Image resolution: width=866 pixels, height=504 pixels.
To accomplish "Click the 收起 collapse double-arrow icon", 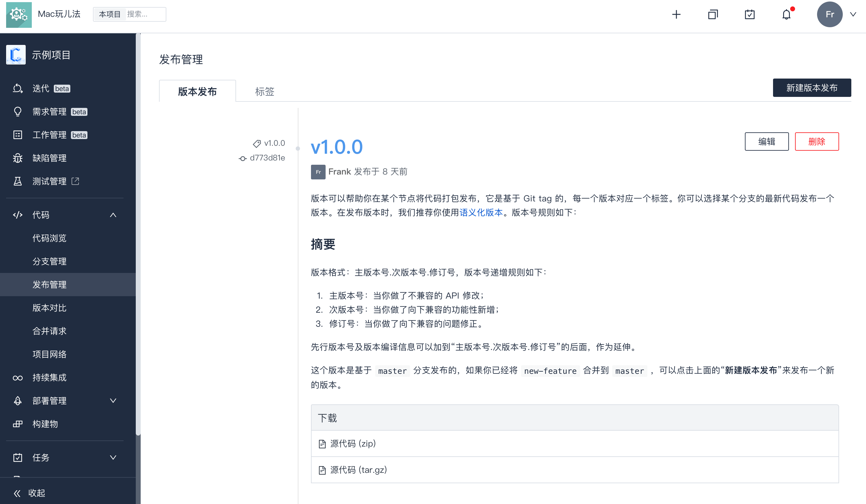I will coord(17,493).
